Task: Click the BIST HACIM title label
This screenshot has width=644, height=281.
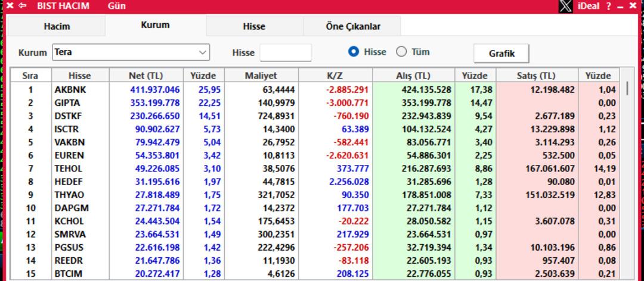Action: tap(63, 6)
